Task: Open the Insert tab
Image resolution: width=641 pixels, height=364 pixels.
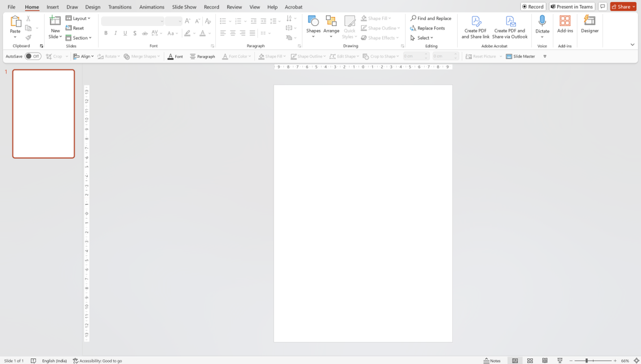Action: [x=53, y=7]
